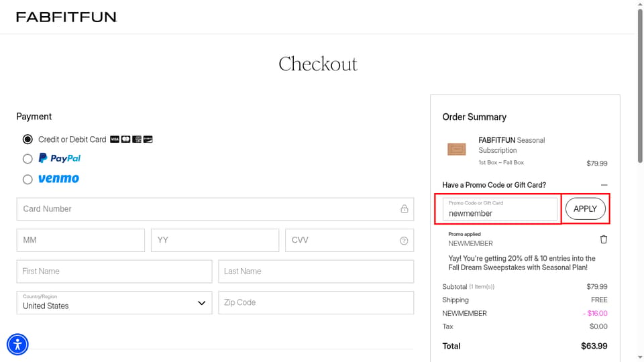The image size is (644, 362).
Task: Click the lock icon in Card Number
Action: pyautogui.click(x=405, y=209)
